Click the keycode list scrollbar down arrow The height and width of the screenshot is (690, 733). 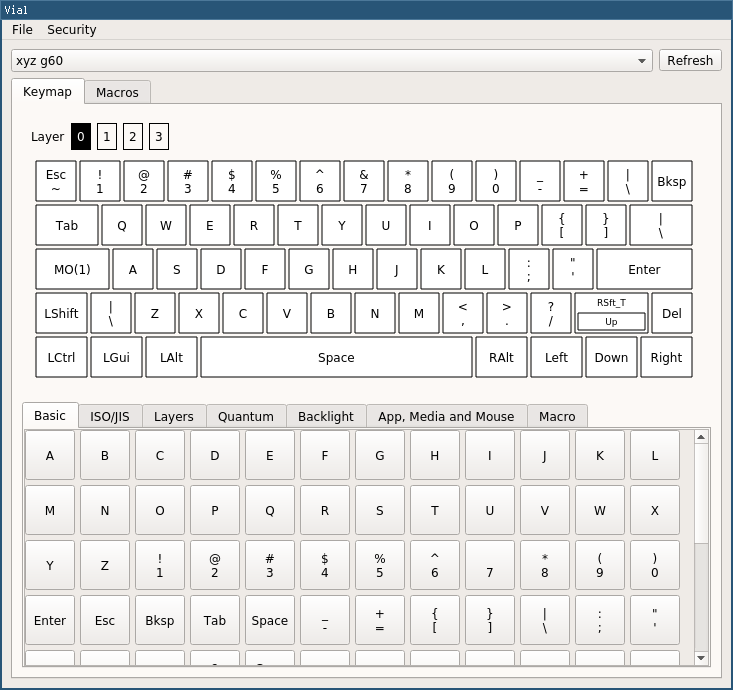(x=701, y=658)
